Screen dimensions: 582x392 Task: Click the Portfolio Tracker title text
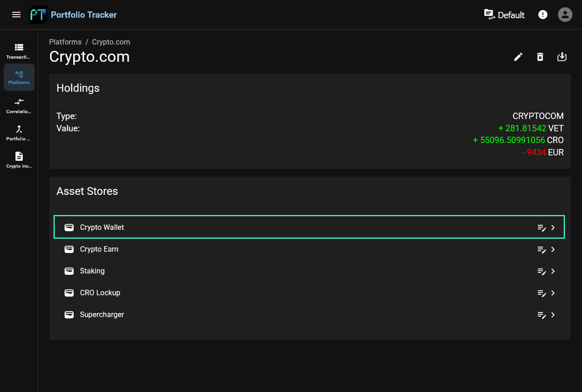(x=84, y=15)
